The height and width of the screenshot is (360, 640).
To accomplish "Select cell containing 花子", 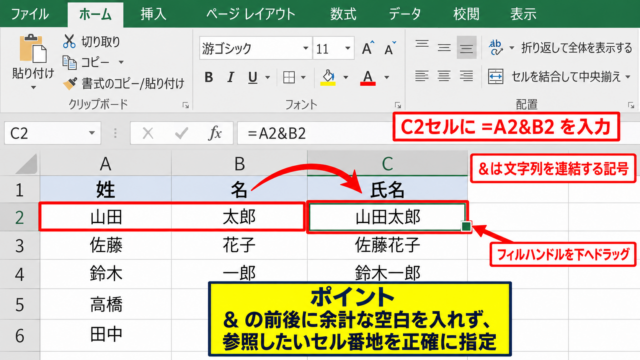I will click(x=239, y=246).
